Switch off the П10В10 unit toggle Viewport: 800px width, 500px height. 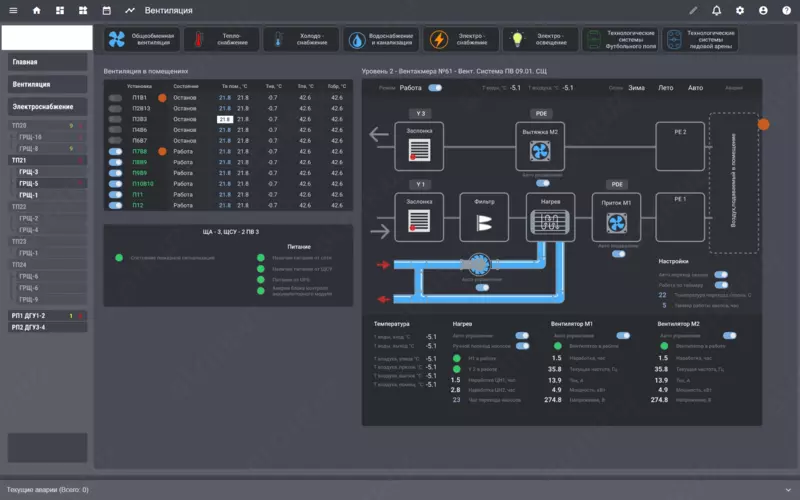tap(115, 184)
